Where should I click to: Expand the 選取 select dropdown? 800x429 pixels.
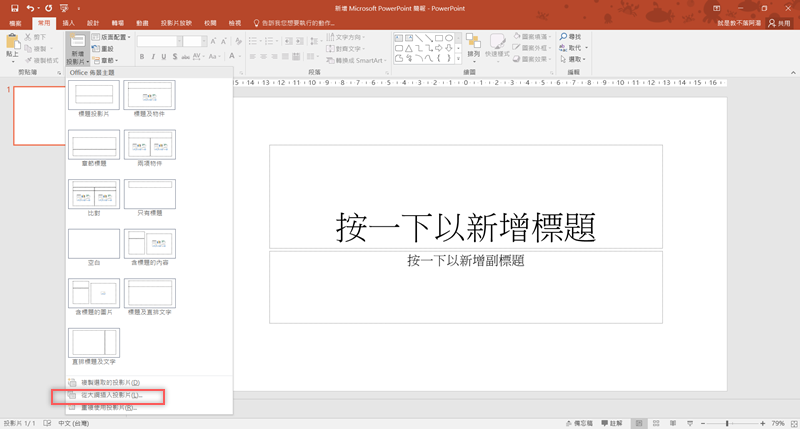tap(574, 59)
